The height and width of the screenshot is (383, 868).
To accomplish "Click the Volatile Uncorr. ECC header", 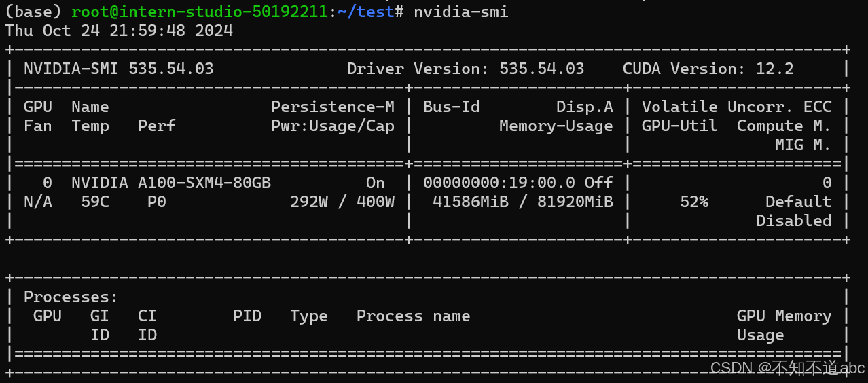I will click(x=736, y=107).
